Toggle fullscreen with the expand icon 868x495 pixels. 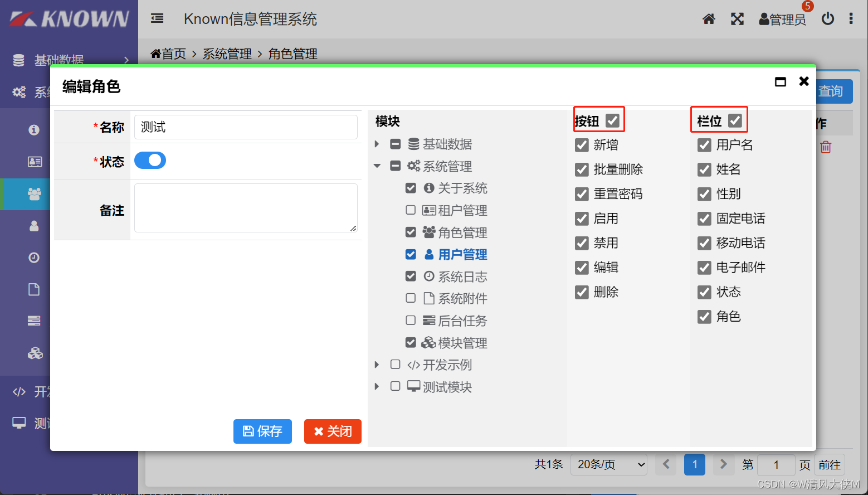[737, 20]
